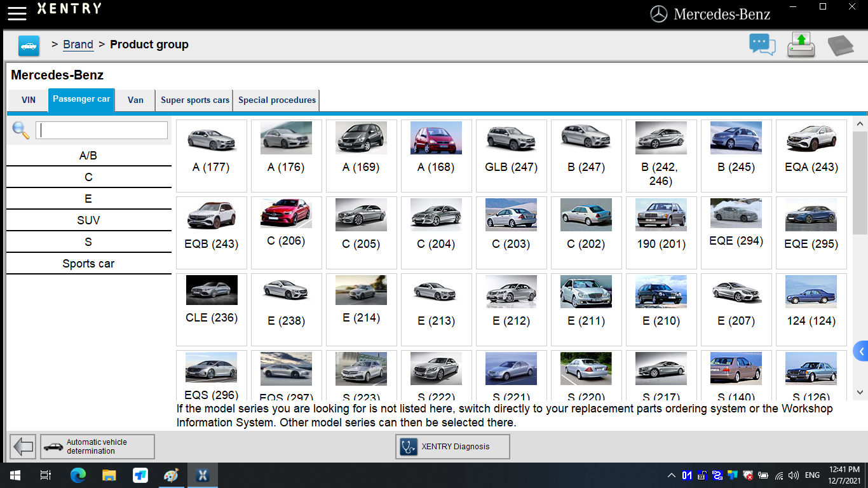Click the magnifying glass search icon
Screen dimensions: 868x488
(21, 130)
